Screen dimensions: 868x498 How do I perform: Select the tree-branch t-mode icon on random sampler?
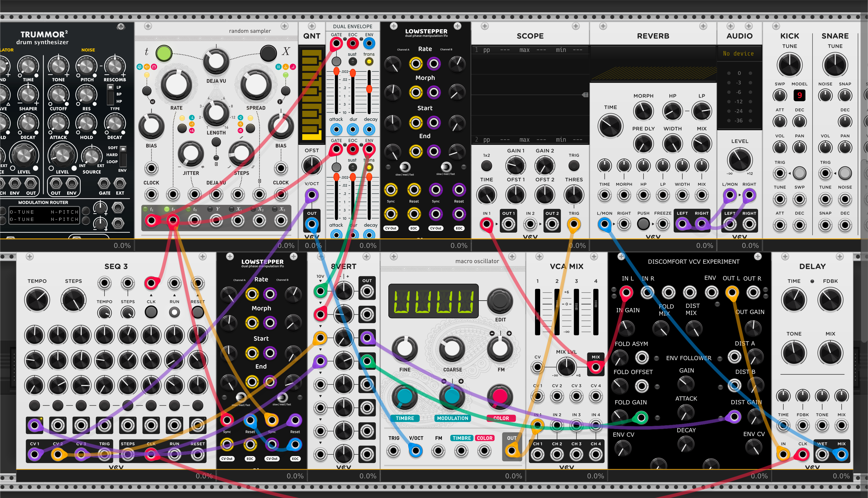coord(140,67)
